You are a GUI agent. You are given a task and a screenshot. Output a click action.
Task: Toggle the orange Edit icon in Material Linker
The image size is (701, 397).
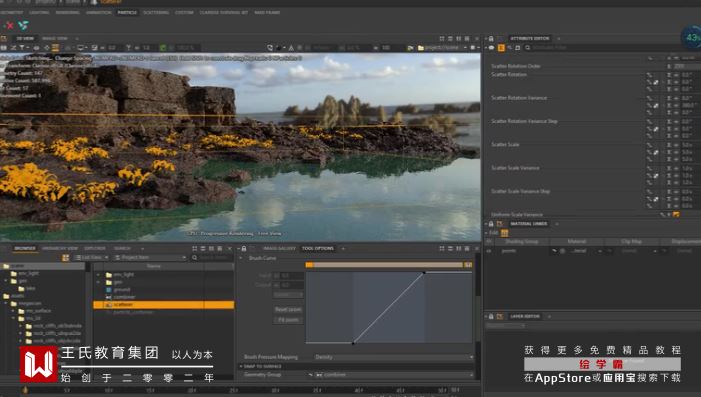click(x=504, y=233)
